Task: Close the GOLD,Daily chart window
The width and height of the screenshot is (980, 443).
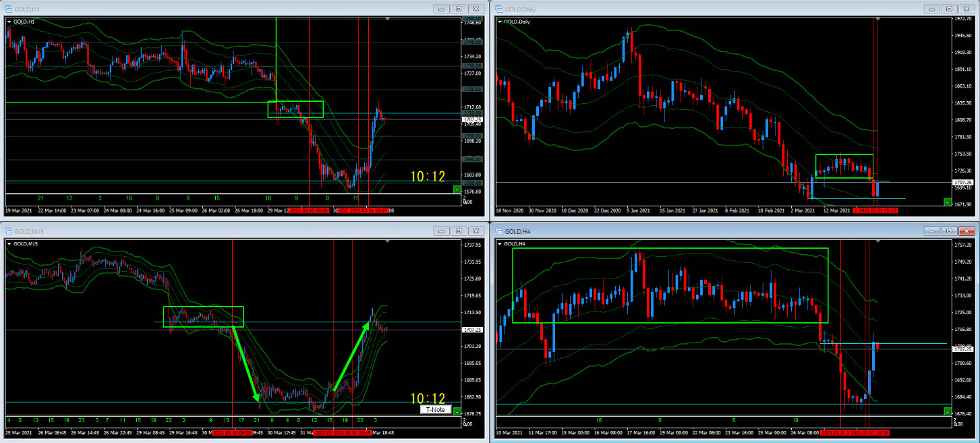Action: pos(967,9)
